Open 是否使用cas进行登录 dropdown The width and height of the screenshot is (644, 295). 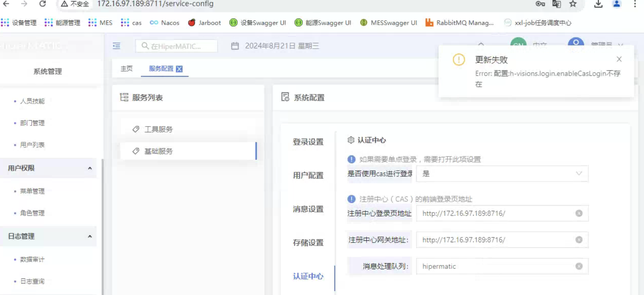click(502, 174)
